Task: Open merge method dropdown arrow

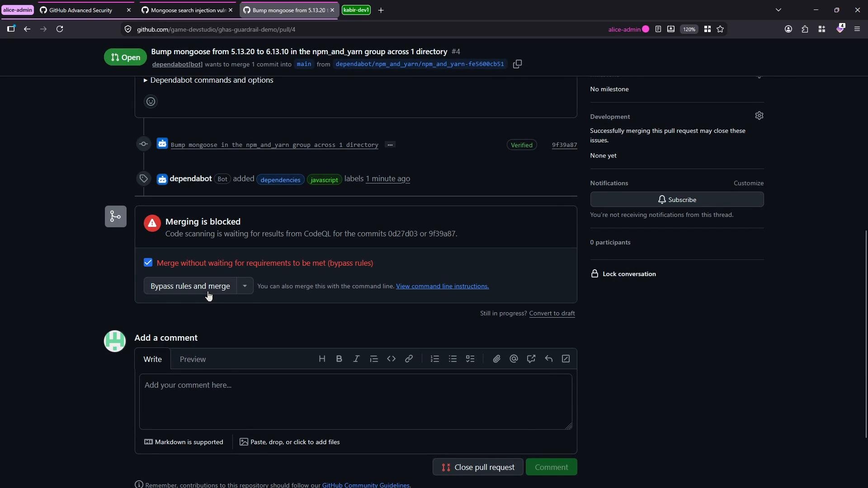Action: coord(245,286)
